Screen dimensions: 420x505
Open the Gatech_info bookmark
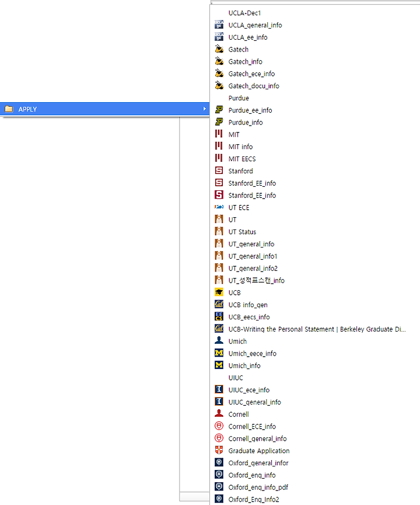(x=245, y=61)
